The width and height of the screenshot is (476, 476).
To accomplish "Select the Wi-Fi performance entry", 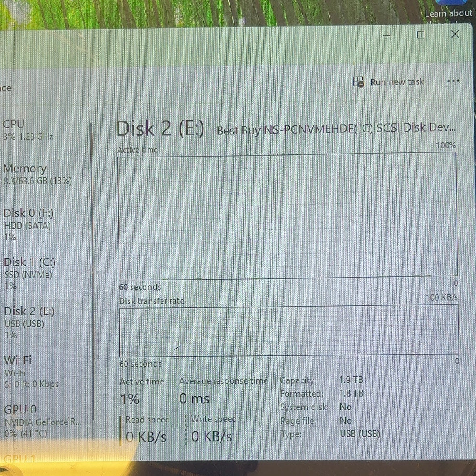I will pyautogui.click(x=31, y=372).
